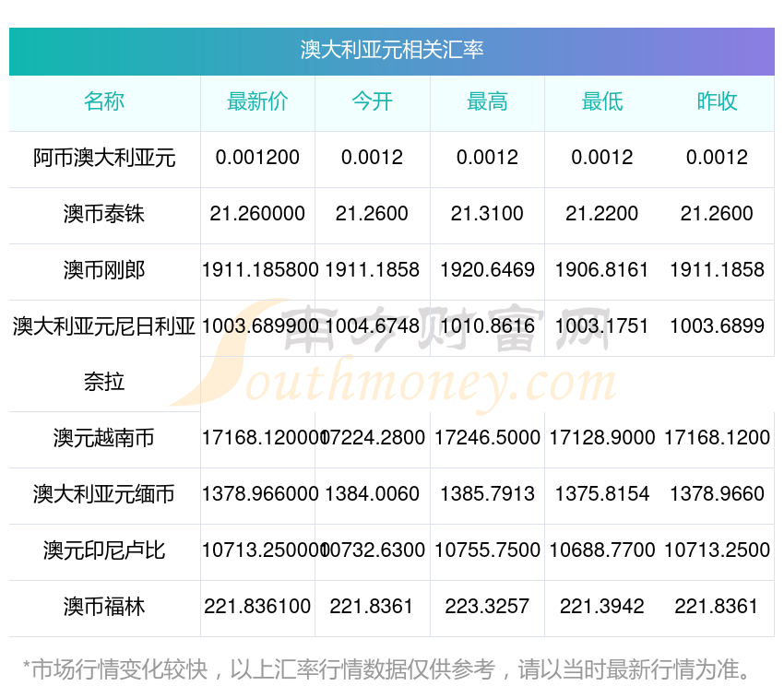Click the value 1003.1751
The image size is (784, 698).
602,326
